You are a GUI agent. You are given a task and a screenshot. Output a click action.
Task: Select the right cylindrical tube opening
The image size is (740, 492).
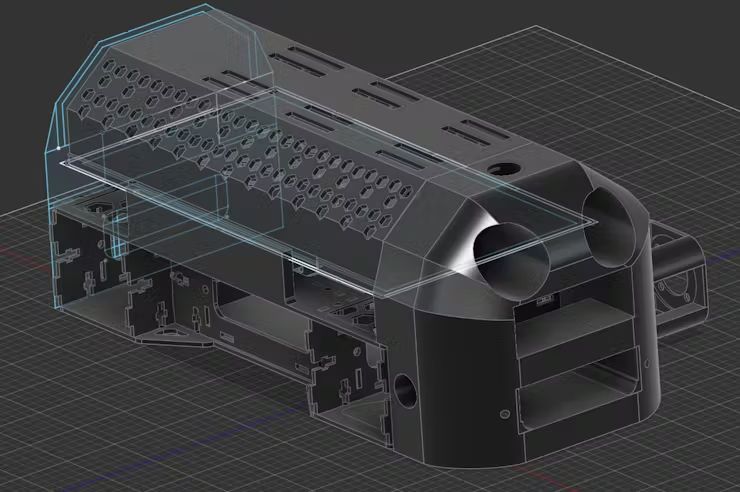coord(611,228)
